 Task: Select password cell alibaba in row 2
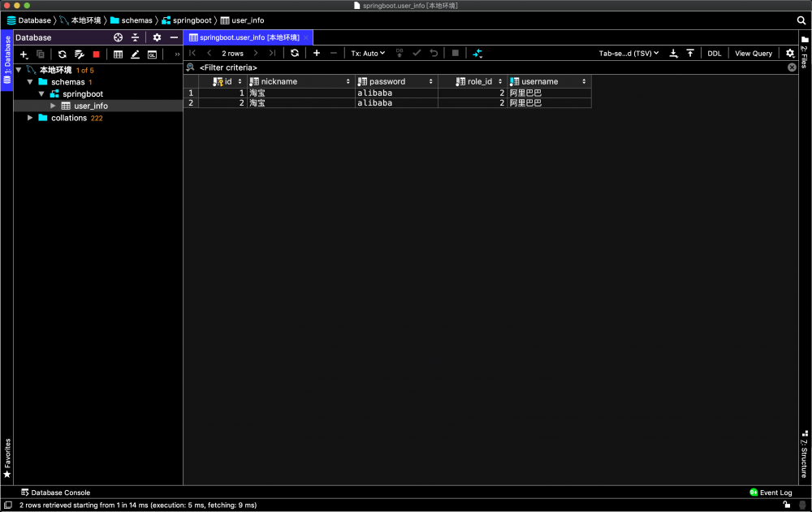pyautogui.click(x=396, y=102)
